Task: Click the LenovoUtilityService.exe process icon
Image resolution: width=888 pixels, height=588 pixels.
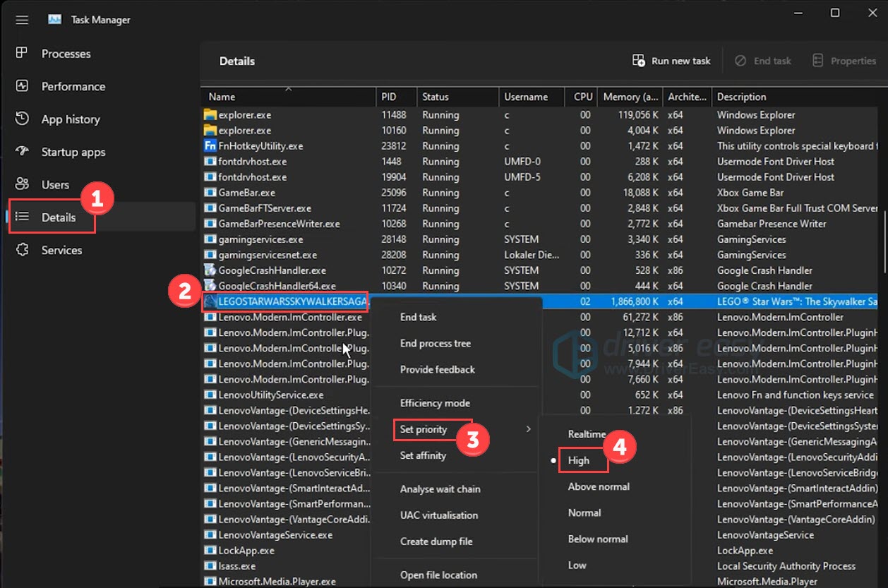Action: click(210, 395)
